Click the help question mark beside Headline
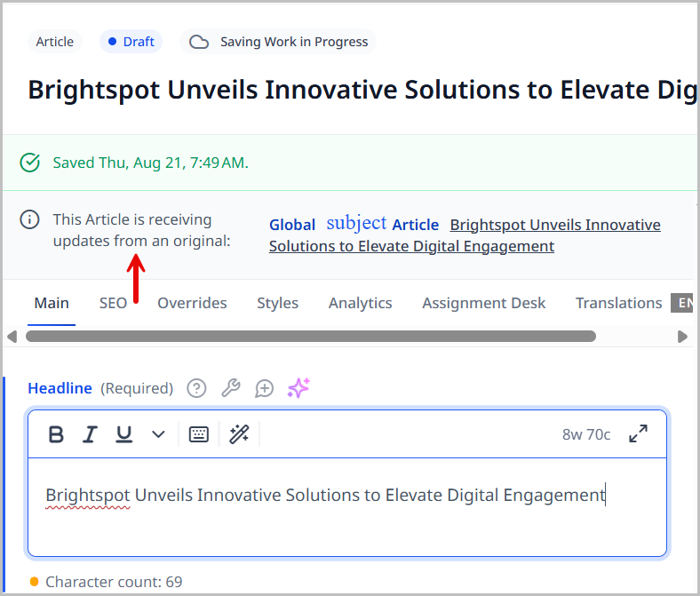 [x=196, y=388]
